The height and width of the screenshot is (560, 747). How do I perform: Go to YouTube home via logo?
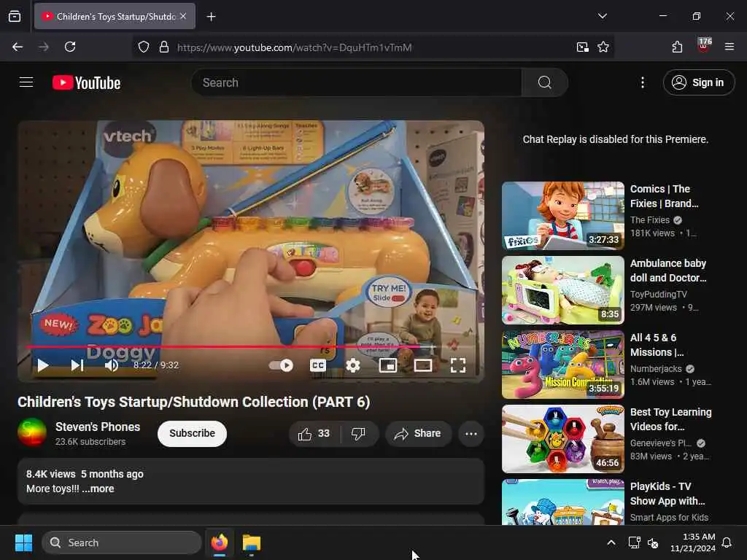86,83
